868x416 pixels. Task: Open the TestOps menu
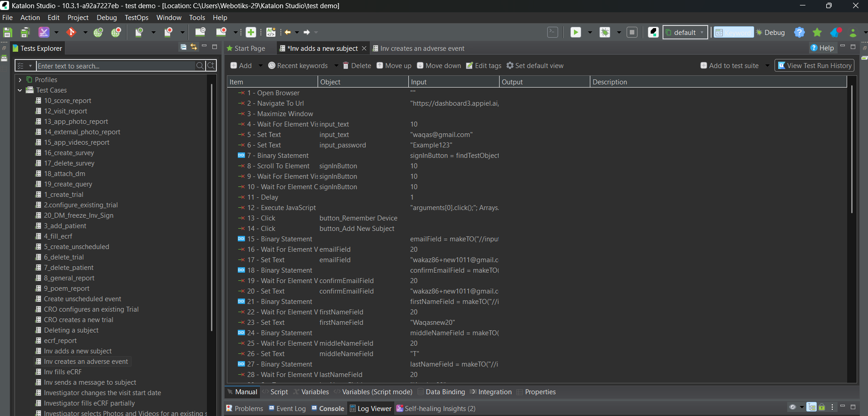(x=136, y=17)
